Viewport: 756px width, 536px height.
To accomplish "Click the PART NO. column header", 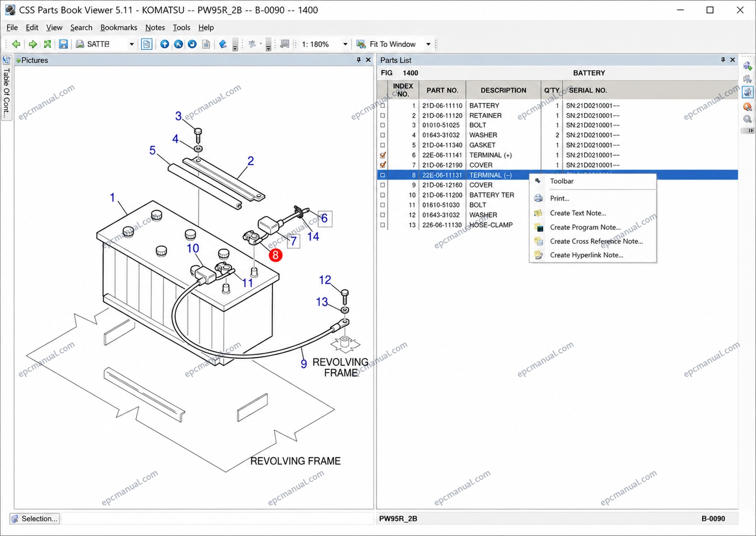I will [x=442, y=90].
